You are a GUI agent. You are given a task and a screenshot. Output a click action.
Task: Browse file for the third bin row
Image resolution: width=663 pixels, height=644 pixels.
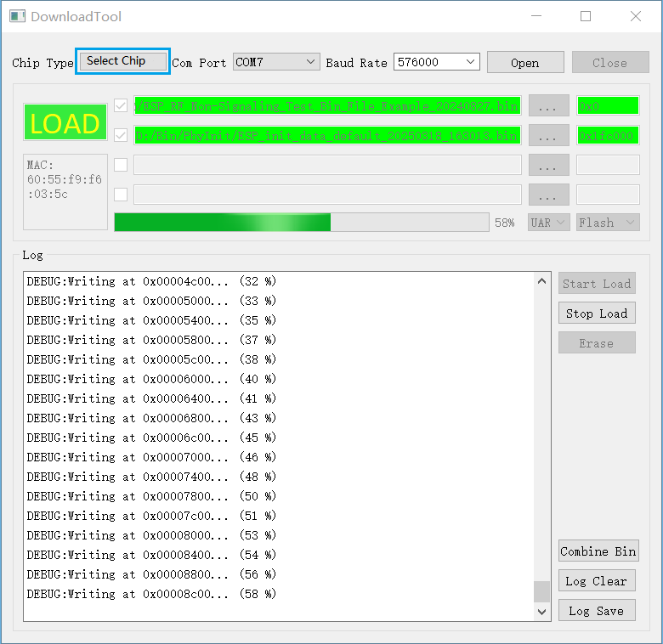[x=548, y=165]
